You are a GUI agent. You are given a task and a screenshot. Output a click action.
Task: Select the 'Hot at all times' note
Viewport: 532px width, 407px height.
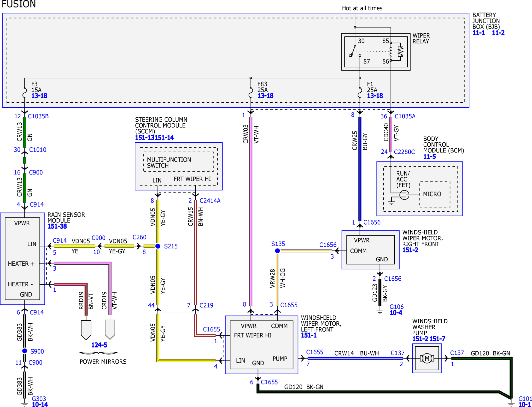pos(362,8)
